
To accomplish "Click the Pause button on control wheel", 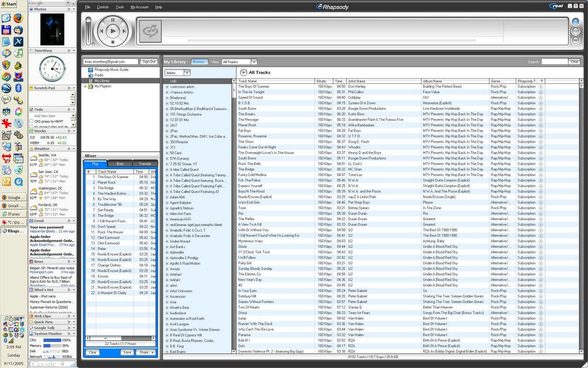I will (113, 20).
